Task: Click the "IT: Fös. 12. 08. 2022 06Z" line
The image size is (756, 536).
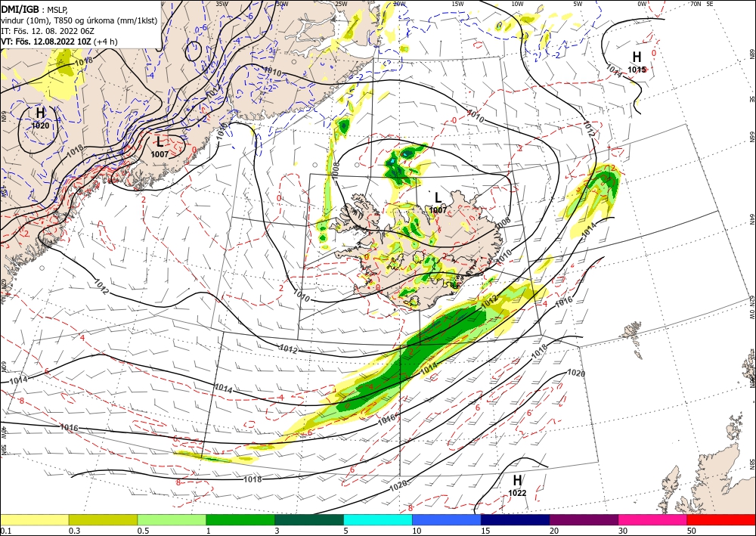Action: pos(48,31)
